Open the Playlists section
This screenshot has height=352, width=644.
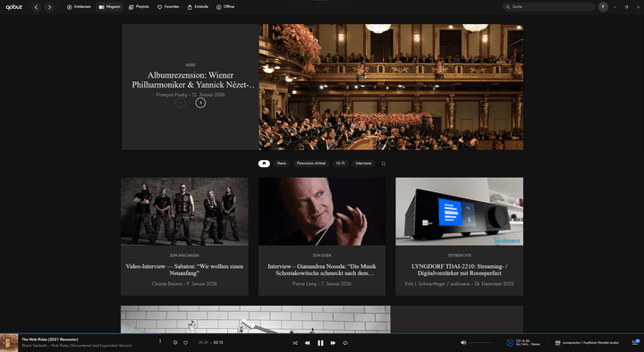(139, 7)
